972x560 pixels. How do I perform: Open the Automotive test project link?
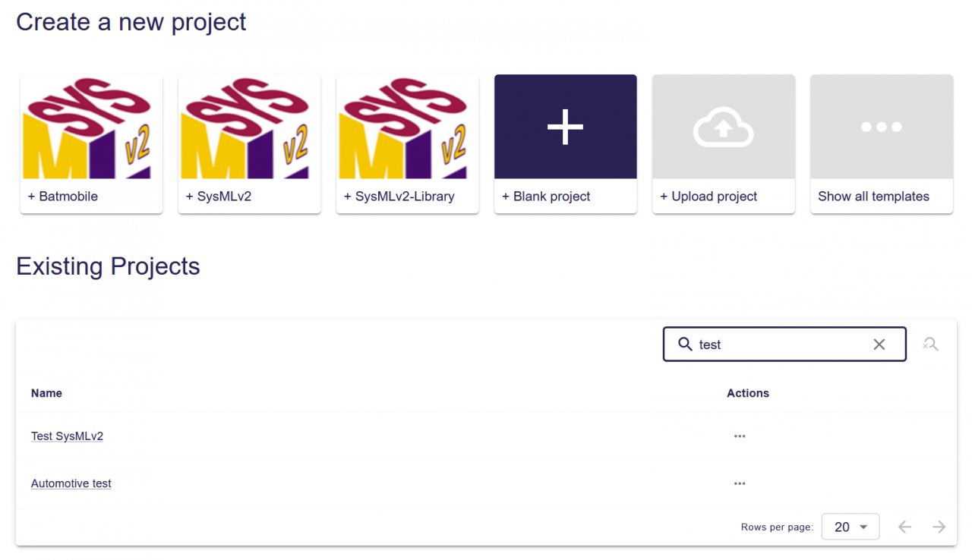point(71,483)
